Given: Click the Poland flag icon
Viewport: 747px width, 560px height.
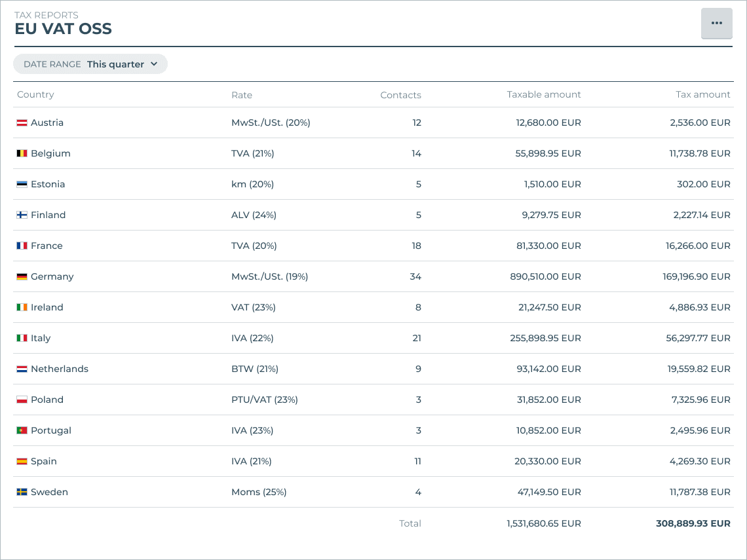Looking at the screenshot, I should pos(22,400).
